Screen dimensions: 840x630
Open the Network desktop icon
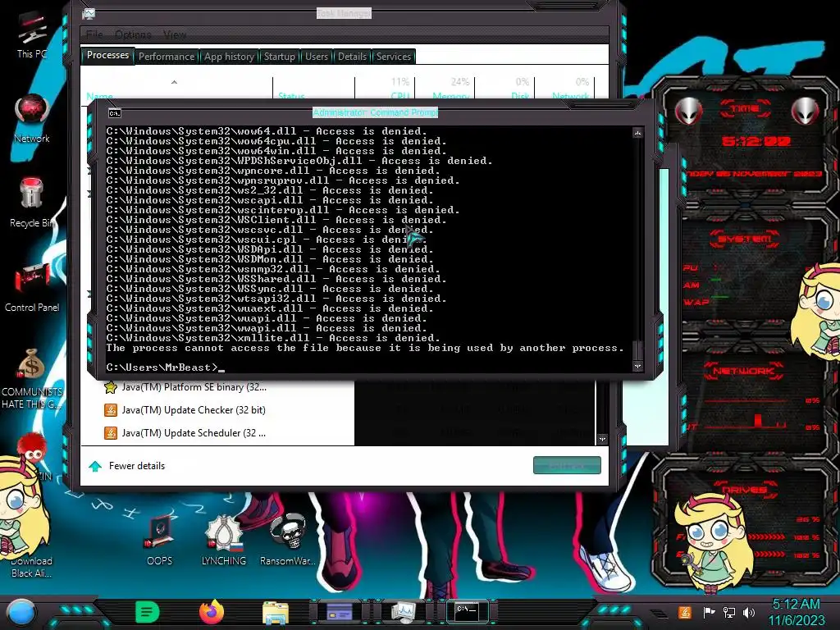point(32,118)
